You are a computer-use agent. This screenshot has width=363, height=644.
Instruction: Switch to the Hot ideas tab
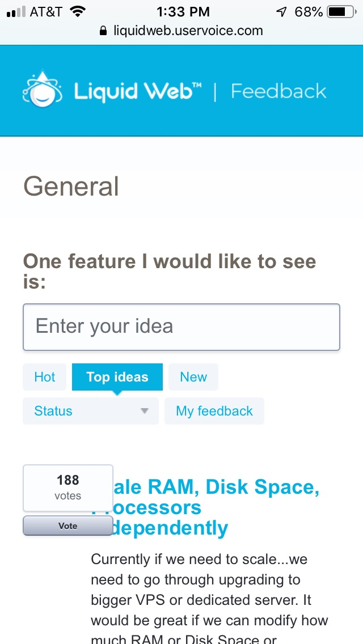[44, 376]
